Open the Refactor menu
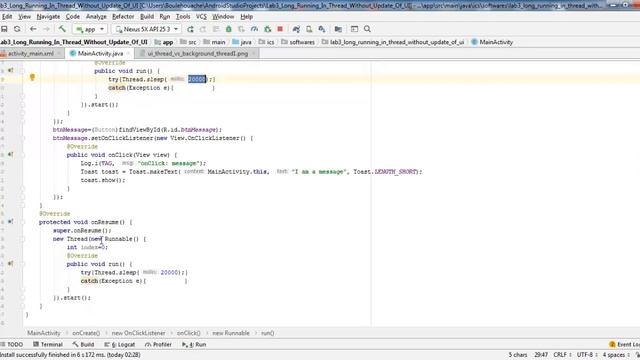 coord(123,17)
